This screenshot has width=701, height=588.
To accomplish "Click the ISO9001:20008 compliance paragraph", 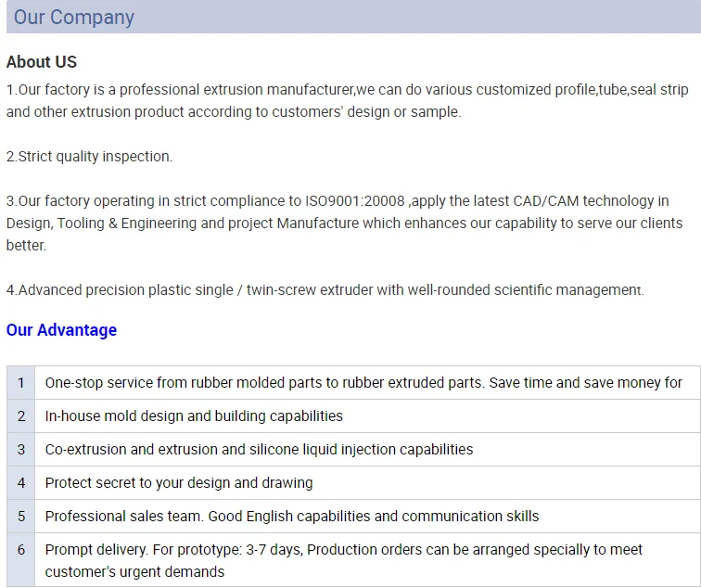I will click(x=344, y=224).
